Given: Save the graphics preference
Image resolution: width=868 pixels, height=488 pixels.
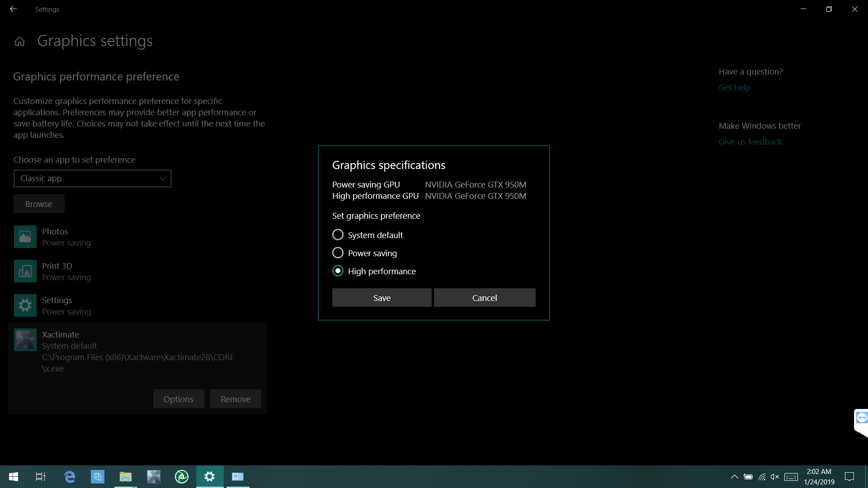Looking at the screenshot, I should pyautogui.click(x=382, y=298).
